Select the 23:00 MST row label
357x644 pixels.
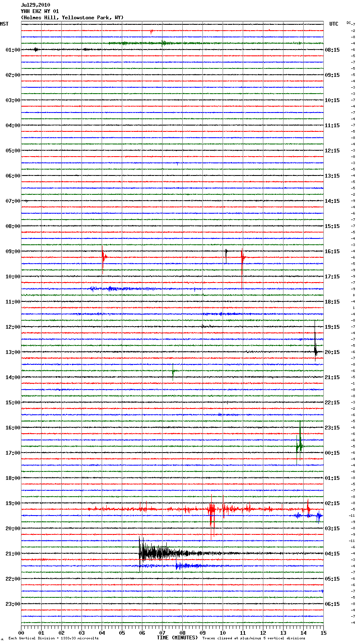point(13,604)
